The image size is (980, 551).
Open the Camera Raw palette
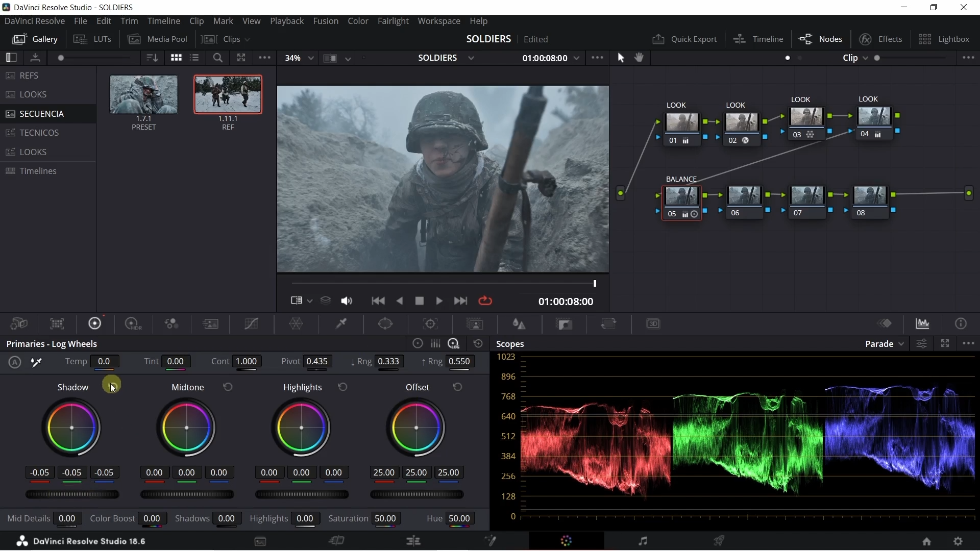click(x=19, y=324)
